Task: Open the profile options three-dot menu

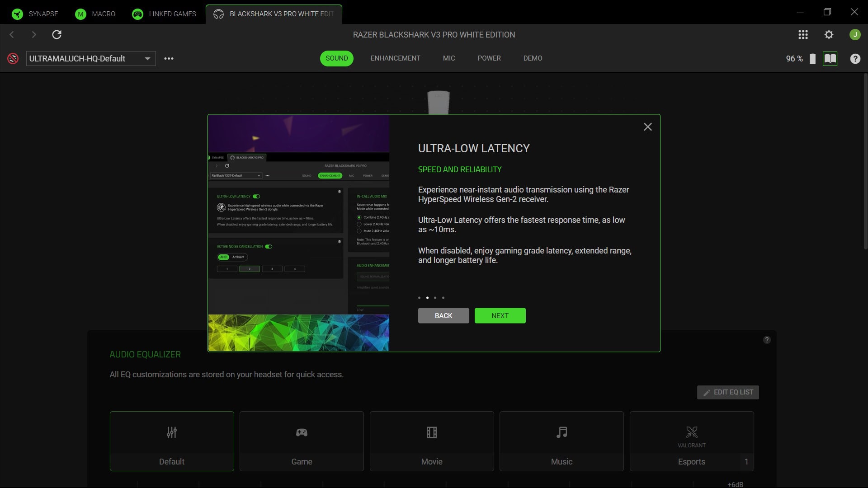Action: [169, 59]
